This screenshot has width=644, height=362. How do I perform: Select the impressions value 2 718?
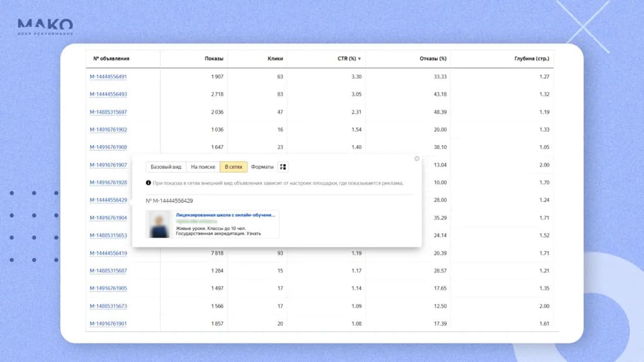coord(217,94)
